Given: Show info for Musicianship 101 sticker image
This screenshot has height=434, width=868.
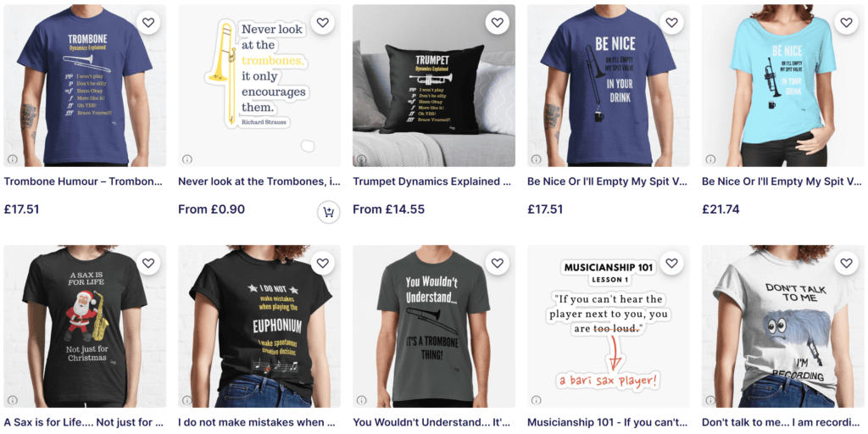Looking at the screenshot, I should coord(536,400).
